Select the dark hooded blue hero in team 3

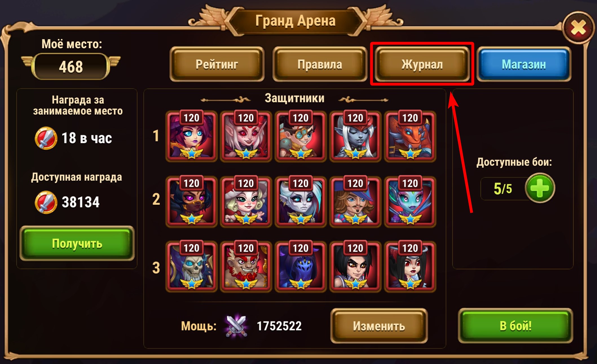tap(301, 266)
